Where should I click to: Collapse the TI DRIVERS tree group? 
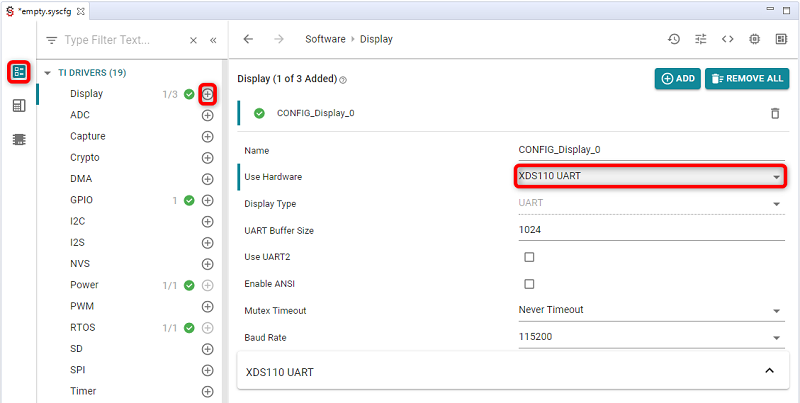(48, 73)
